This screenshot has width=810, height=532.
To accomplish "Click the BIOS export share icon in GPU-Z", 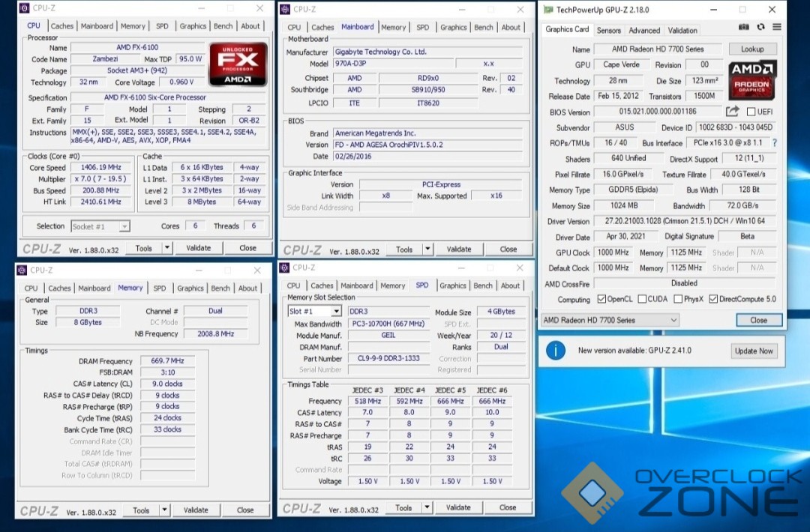I will (x=732, y=112).
